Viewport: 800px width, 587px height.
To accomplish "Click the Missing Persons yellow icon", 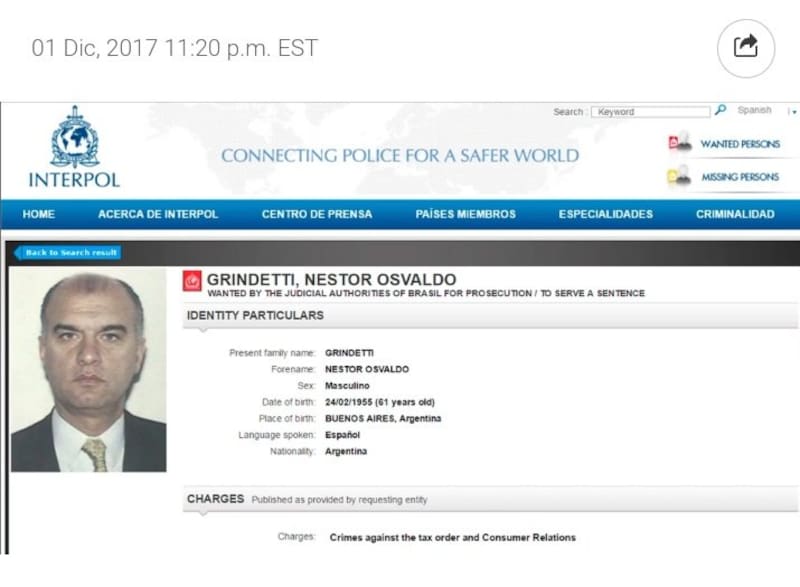I will pyautogui.click(x=679, y=176).
